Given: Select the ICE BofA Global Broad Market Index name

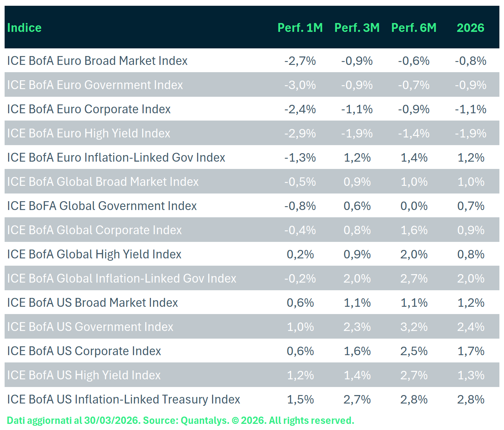Looking at the screenshot, I should tap(103, 182).
